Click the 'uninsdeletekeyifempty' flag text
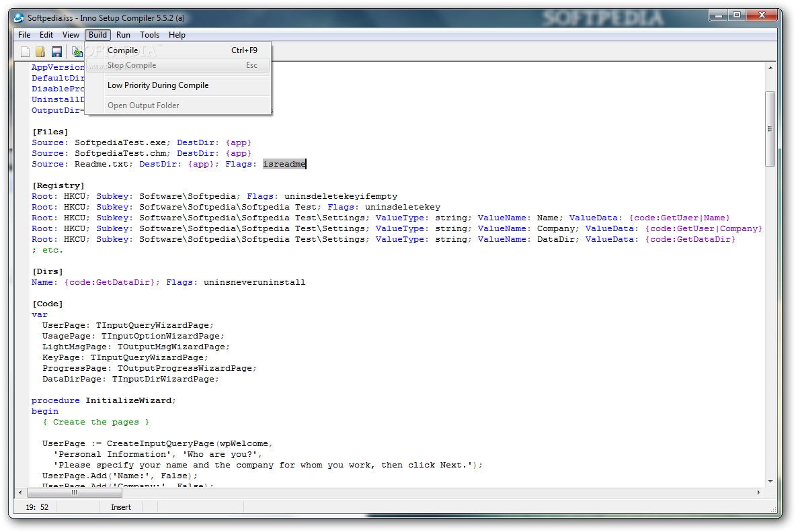Image resolution: width=796 pixels, height=532 pixels. [x=341, y=196]
